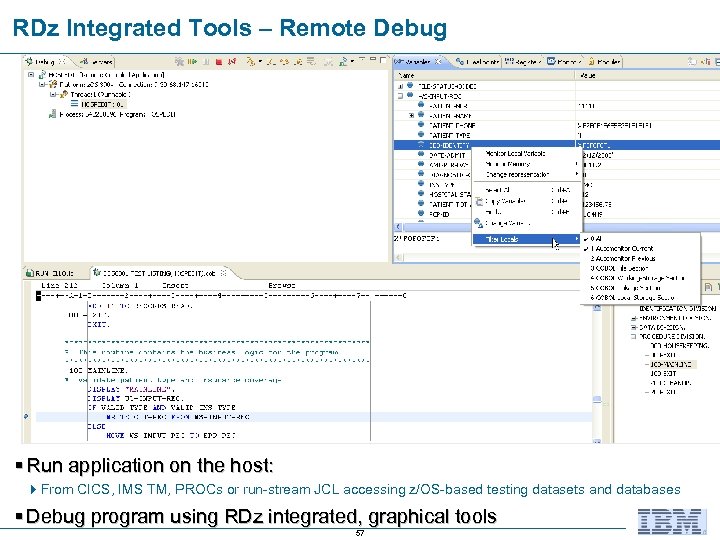Click the Resume button in Debug toolbar
Viewport: 720px width, 540px height.
(x=192, y=61)
